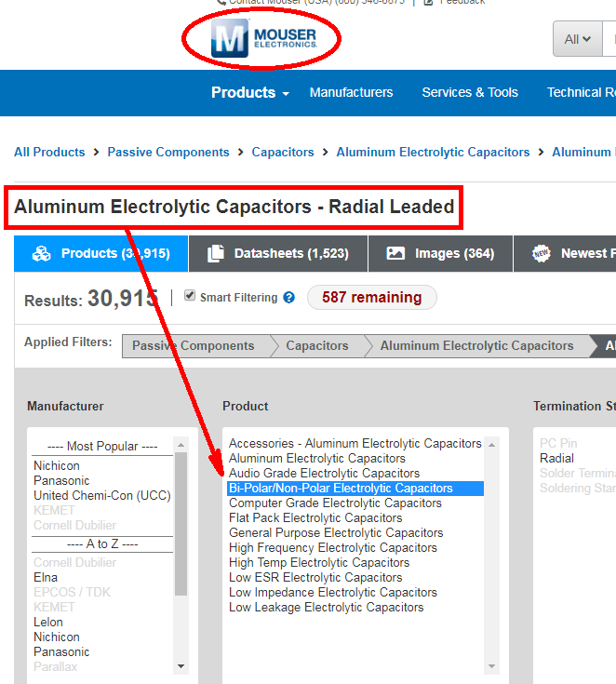Select Low Leakage Electrolytic Capacitors
The image size is (616, 684).
coord(327,607)
